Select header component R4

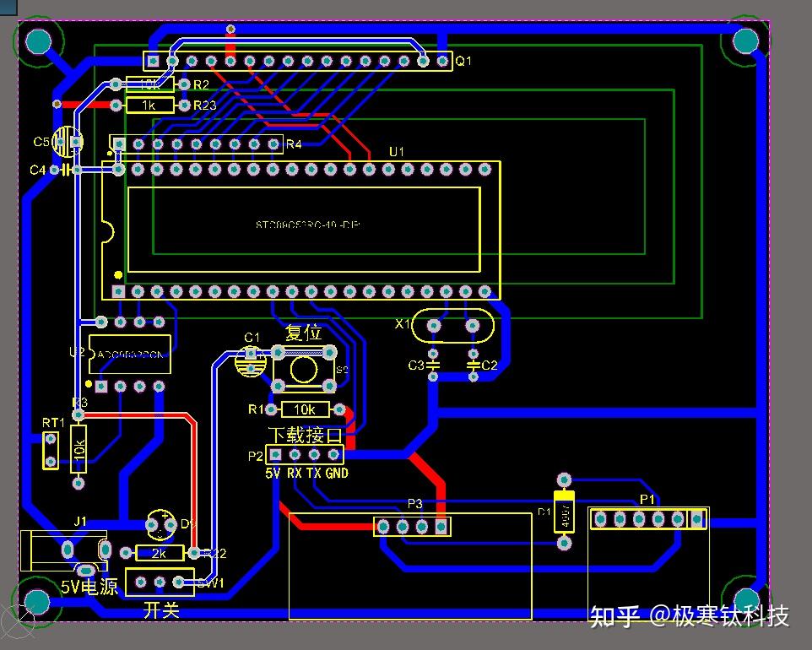click(x=198, y=144)
